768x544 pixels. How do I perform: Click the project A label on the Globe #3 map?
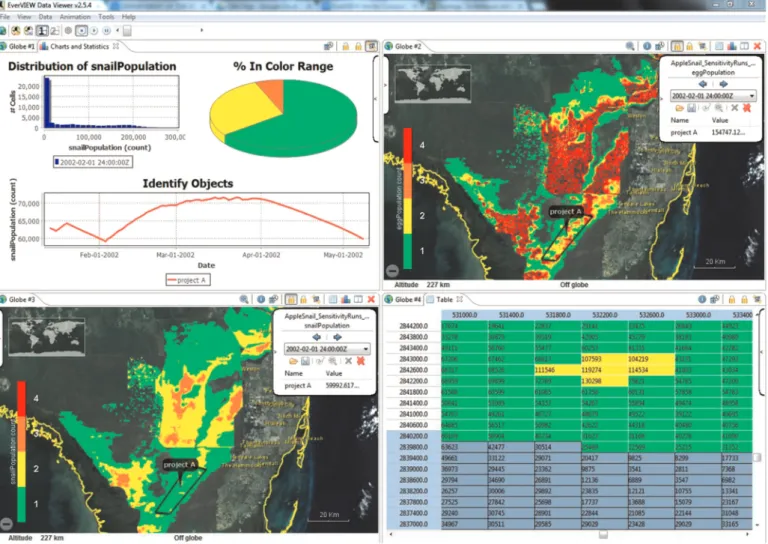pyautogui.click(x=179, y=465)
